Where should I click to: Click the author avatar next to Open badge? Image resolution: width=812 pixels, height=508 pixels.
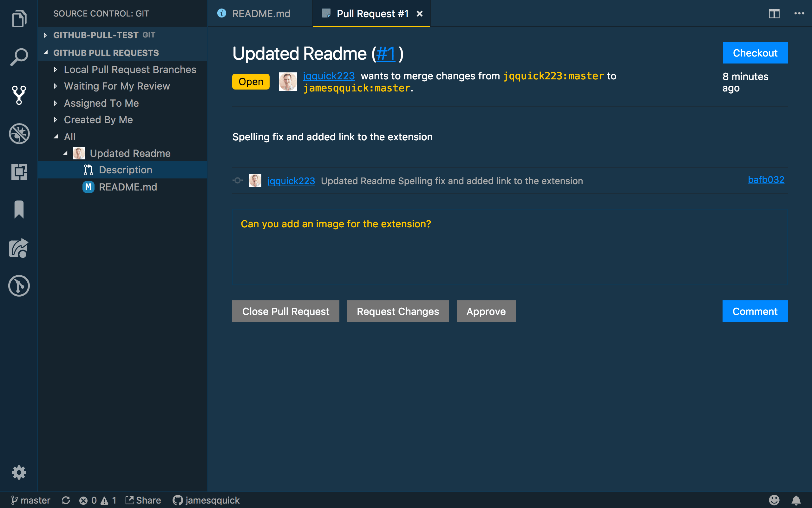point(288,82)
